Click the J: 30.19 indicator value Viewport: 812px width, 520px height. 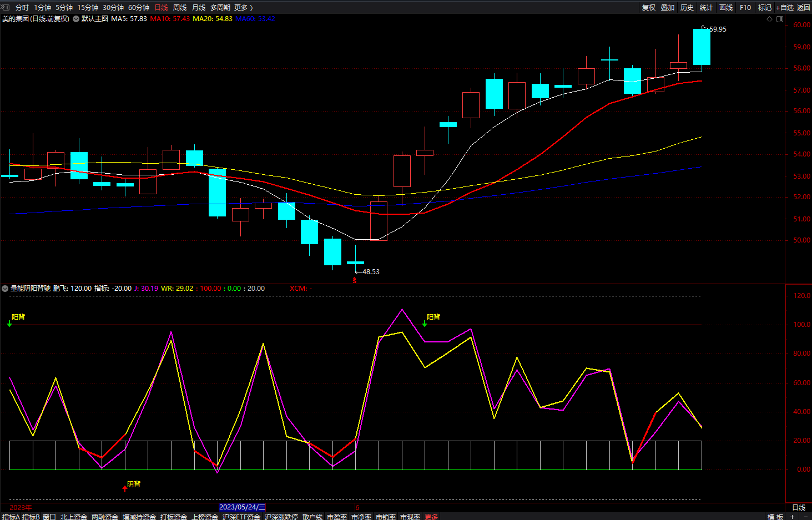(x=147, y=289)
